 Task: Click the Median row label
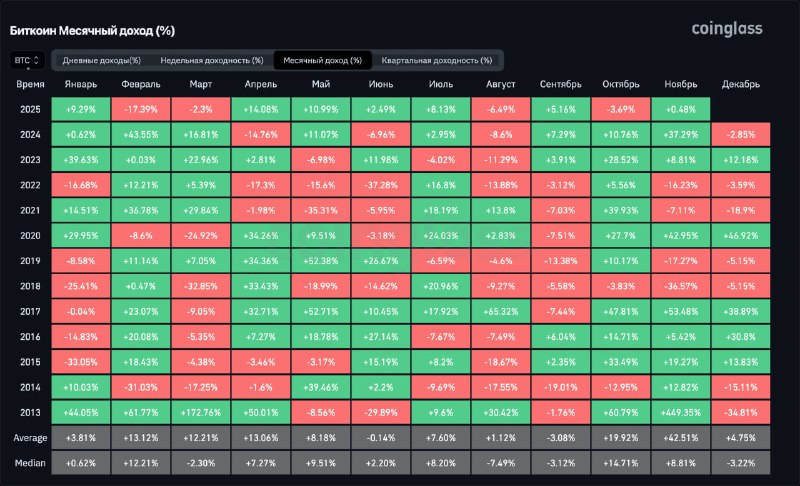pos(30,464)
